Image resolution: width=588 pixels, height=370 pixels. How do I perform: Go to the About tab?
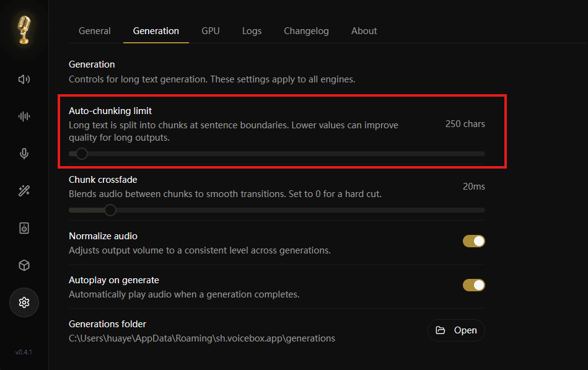(x=364, y=31)
